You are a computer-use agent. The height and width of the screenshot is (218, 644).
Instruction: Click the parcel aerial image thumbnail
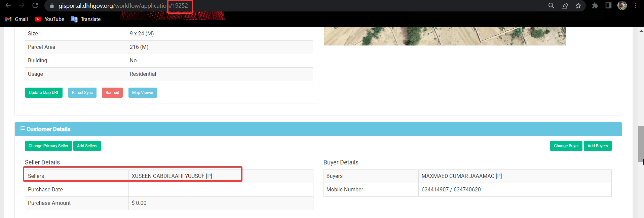click(445, 36)
